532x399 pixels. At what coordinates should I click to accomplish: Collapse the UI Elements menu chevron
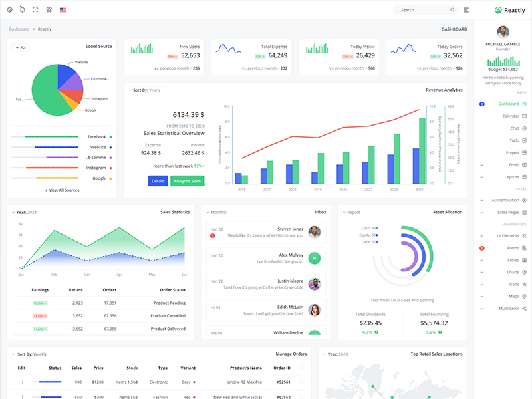(481, 235)
